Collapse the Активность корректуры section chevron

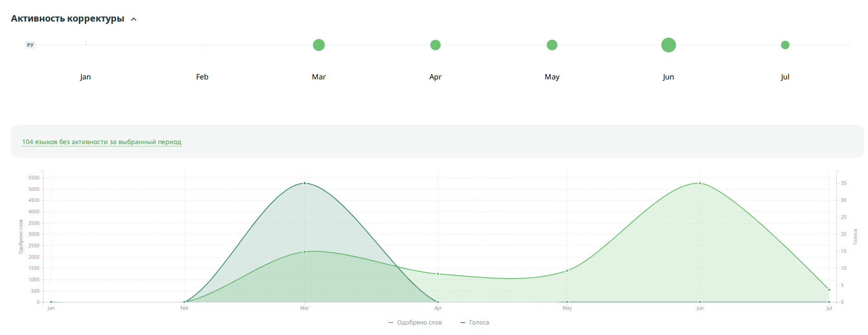(x=134, y=19)
